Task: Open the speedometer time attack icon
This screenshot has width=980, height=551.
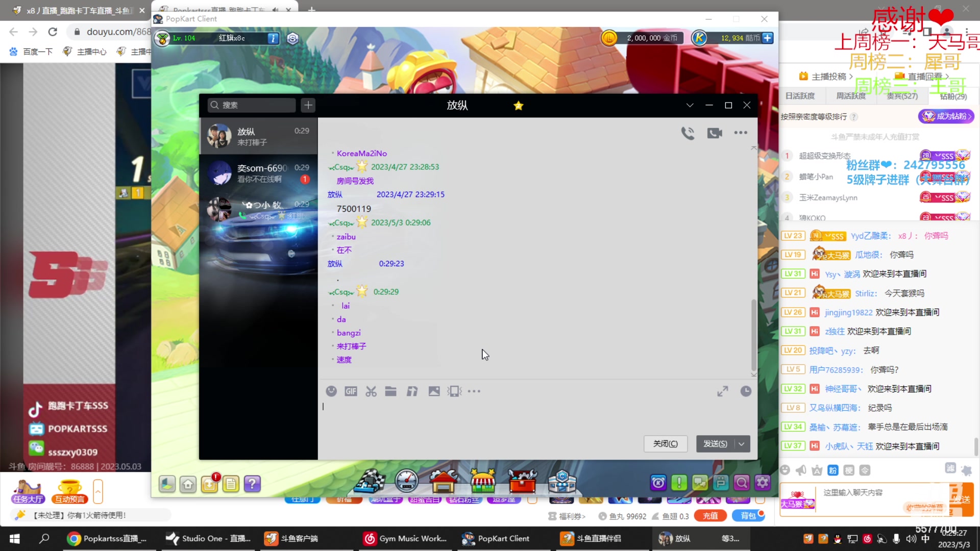Action: click(x=407, y=481)
